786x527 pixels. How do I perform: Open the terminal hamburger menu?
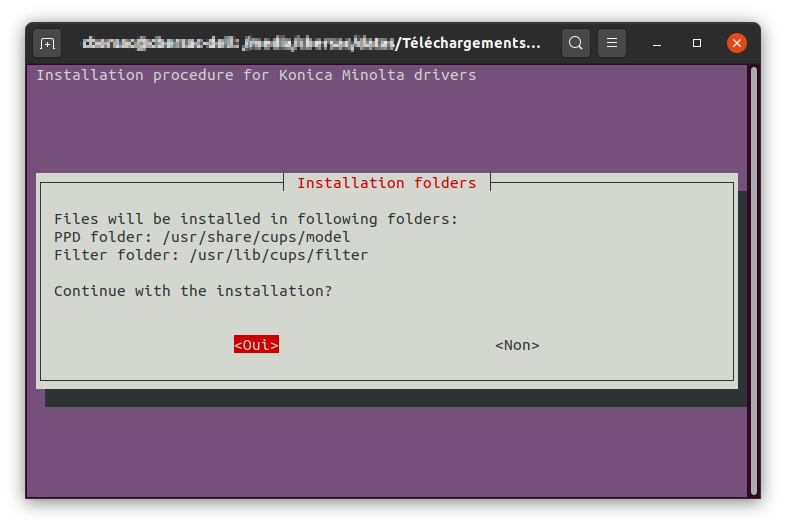[x=612, y=43]
